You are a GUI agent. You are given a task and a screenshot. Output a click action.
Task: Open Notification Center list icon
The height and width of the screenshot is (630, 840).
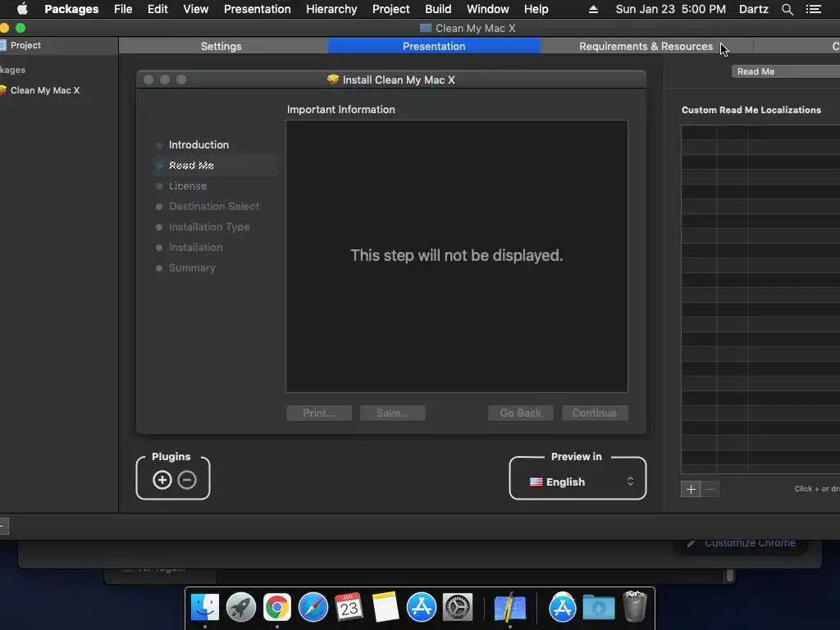(x=813, y=9)
